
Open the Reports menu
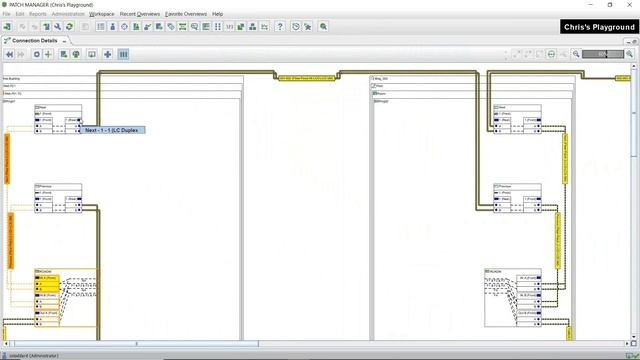tap(38, 14)
